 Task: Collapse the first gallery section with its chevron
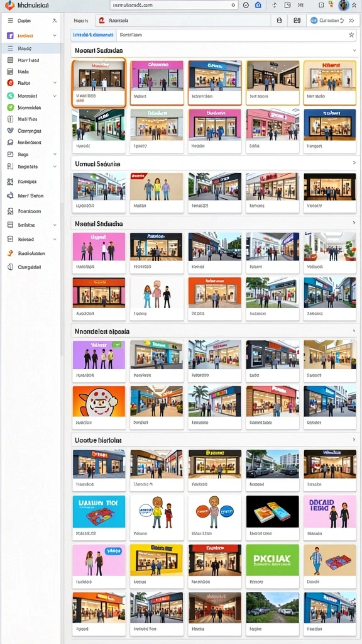[354, 50]
